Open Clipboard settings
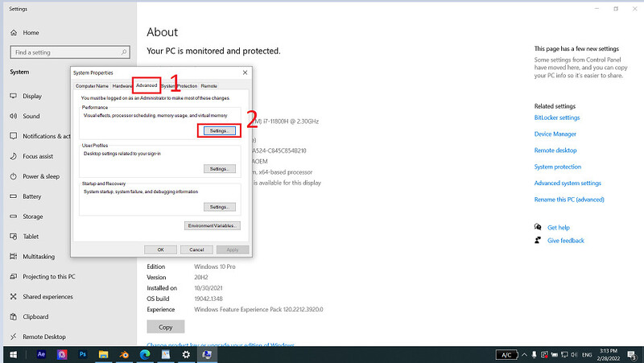Screen dimensions: 644x363 [30, 316]
